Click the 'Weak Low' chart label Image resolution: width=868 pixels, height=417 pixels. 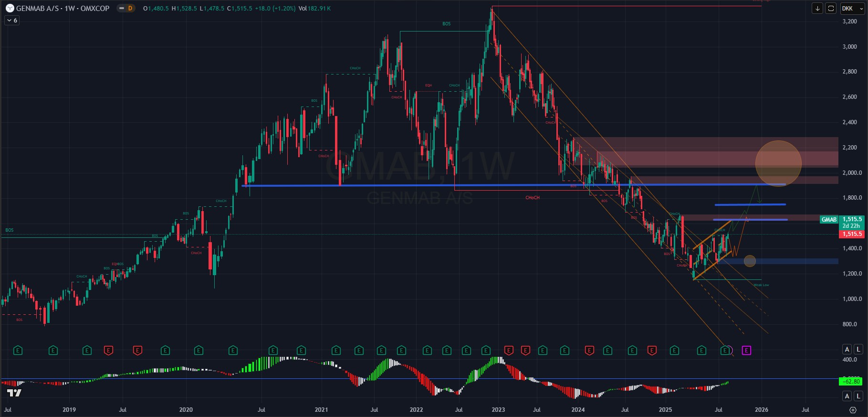[x=761, y=285]
